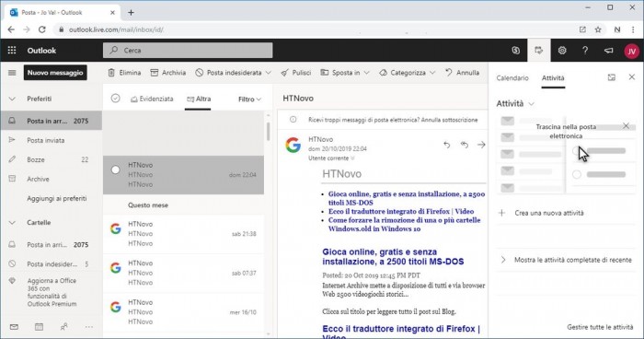Open the feedback megaphone icon
Image resolution: width=644 pixels, height=339 pixels.
click(608, 50)
